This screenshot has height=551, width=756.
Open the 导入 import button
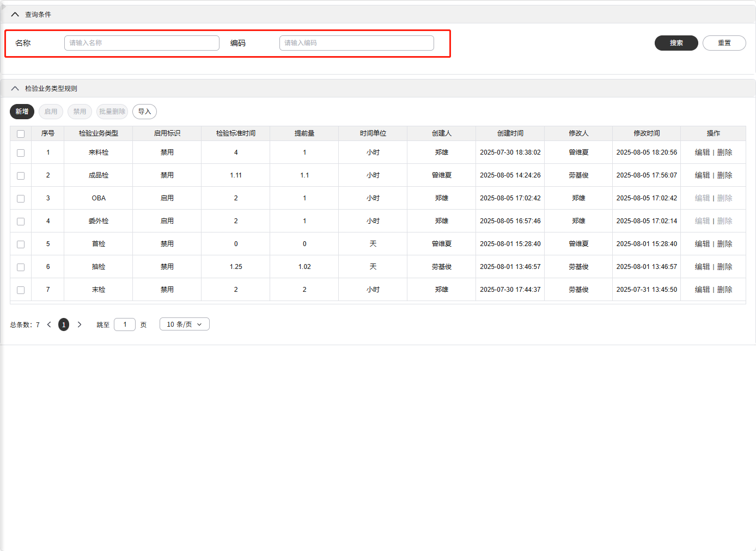click(x=144, y=112)
